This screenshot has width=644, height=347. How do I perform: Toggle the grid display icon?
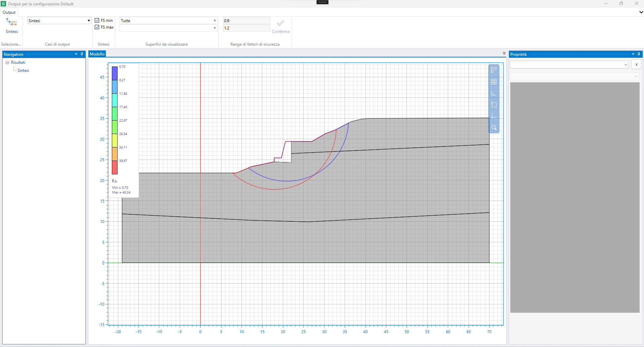(x=493, y=82)
